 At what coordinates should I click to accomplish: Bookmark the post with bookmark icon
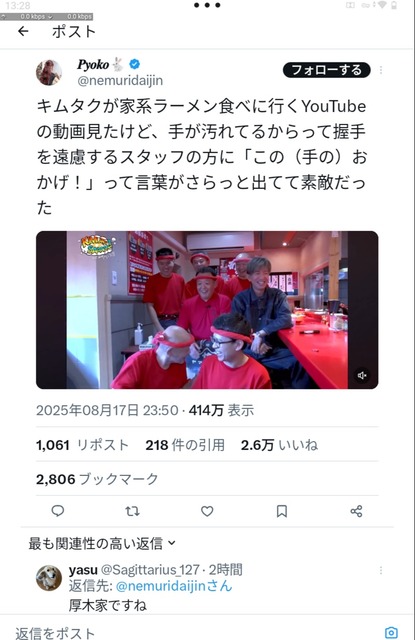pos(282,511)
